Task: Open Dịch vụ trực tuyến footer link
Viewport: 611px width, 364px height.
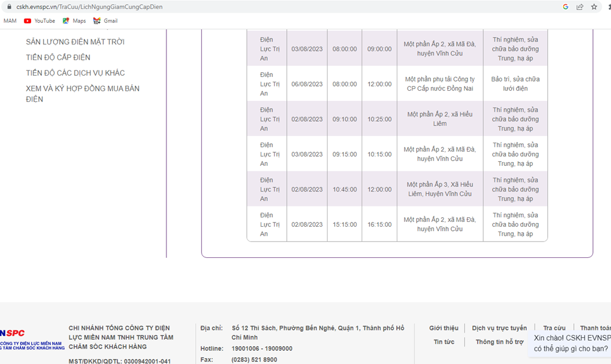Action: click(499, 328)
